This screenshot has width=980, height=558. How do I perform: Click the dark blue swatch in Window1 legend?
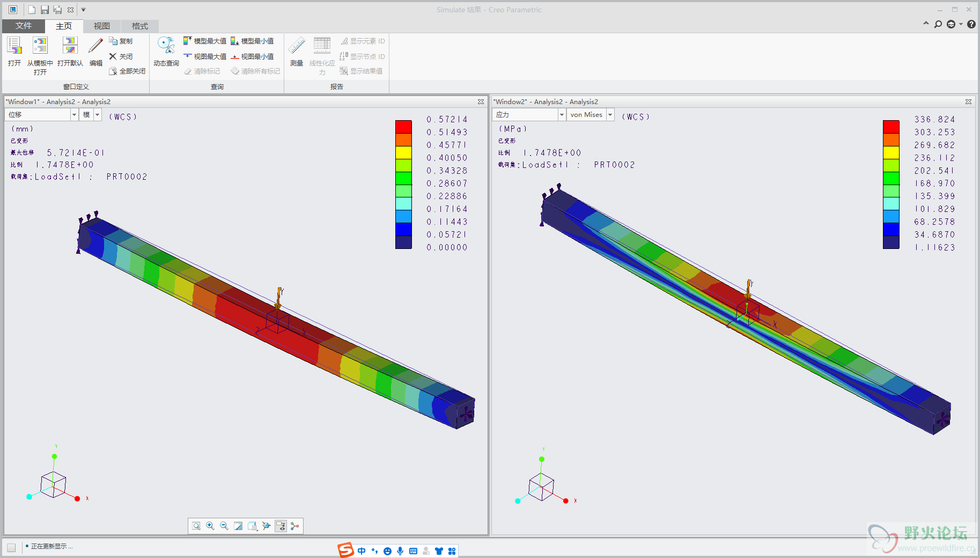(x=403, y=242)
